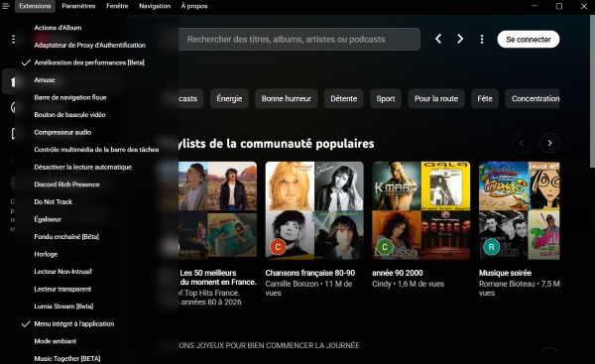Click green C avatar on année 90 2000
Viewport: 595px width, 364px height.
click(x=385, y=247)
